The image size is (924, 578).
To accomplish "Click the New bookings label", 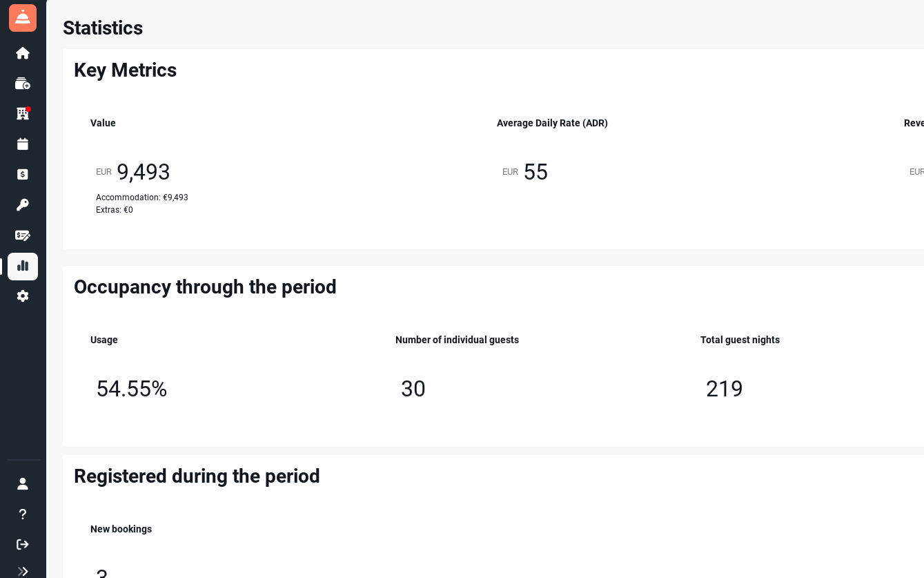I will point(121,529).
